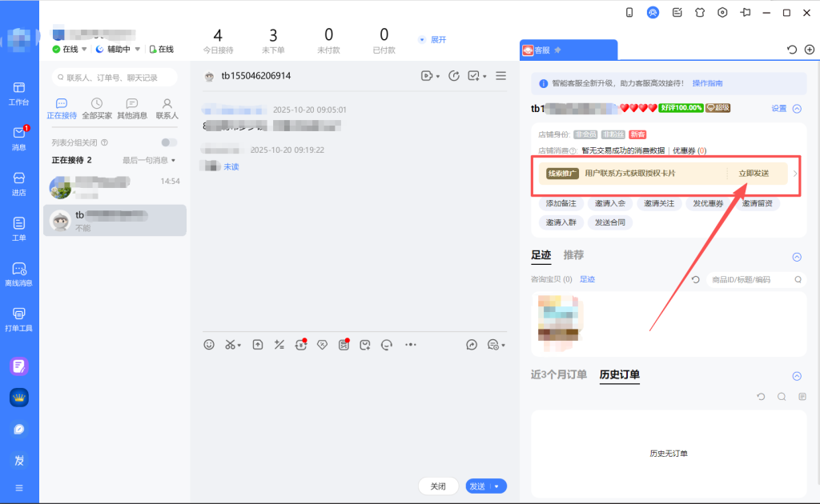Take a screenshot with the scissors icon
820x504 pixels.
click(231, 344)
